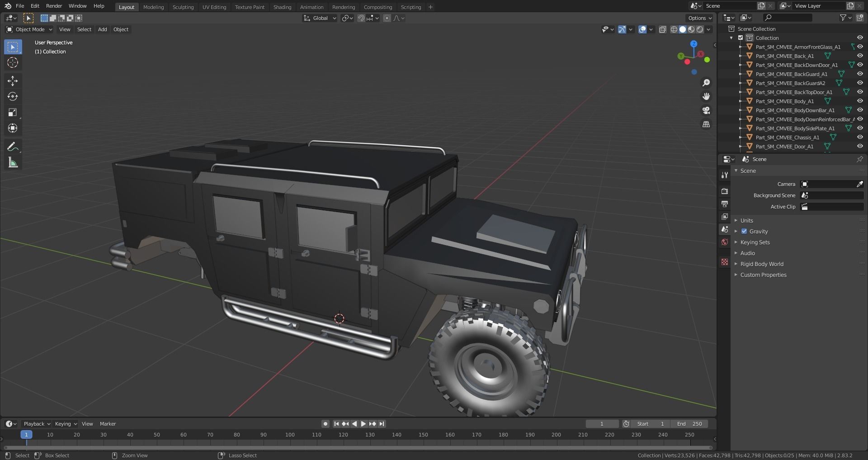Toggle viewport overlays
Screen dimensions: 868x460
point(642,29)
